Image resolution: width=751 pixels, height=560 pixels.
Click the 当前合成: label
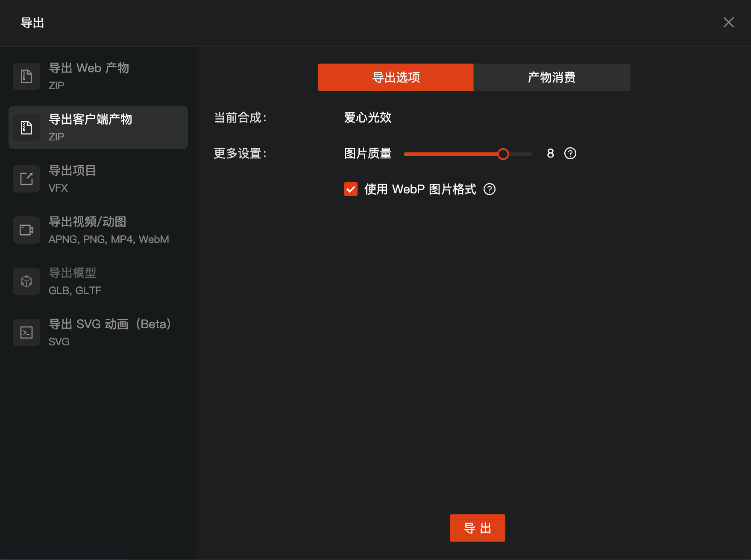pyautogui.click(x=240, y=117)
